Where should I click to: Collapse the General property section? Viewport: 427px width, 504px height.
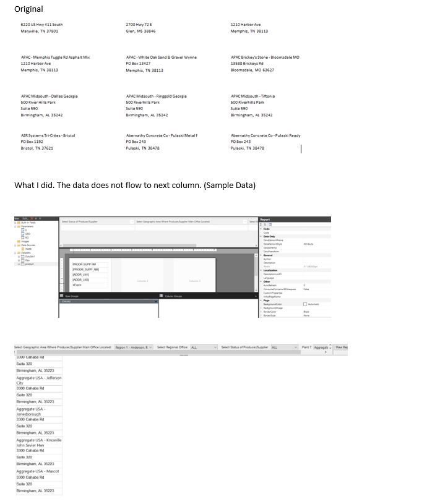pyautogui.click(x=261, y=255)
